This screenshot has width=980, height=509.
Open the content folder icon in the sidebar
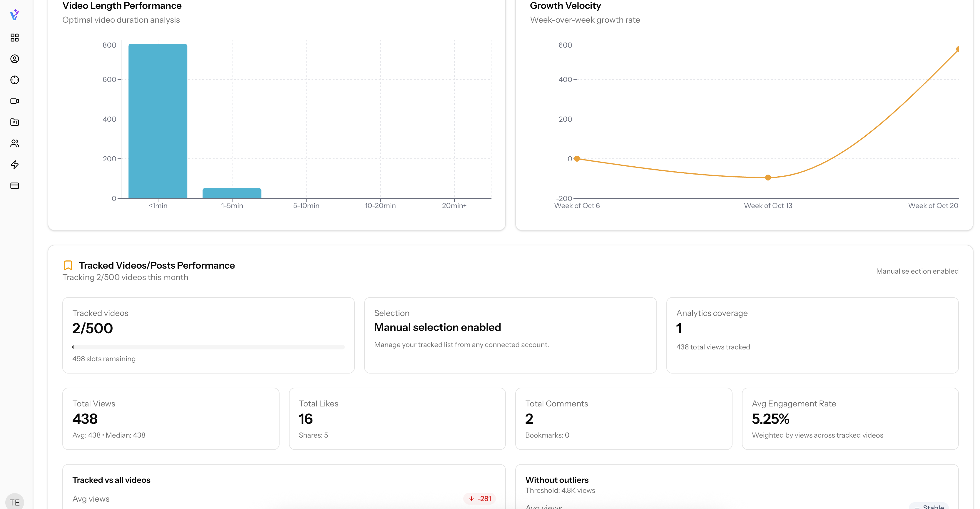[14, 122]
